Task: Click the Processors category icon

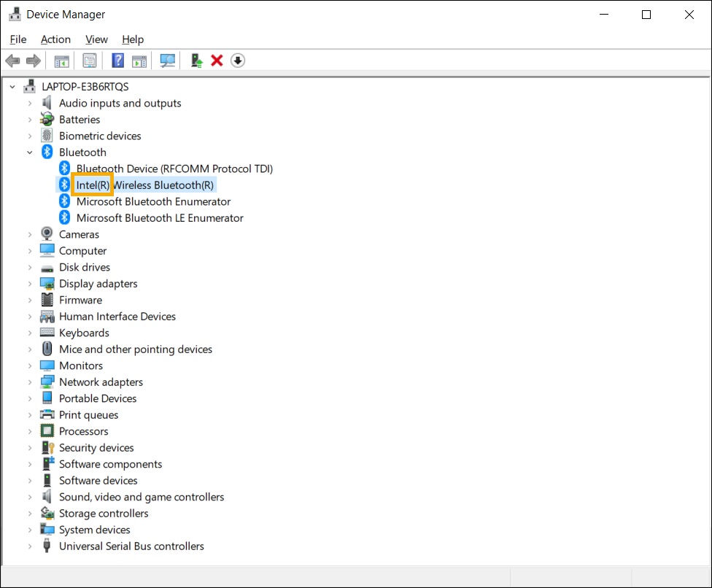Action: [x=47, y=431]
